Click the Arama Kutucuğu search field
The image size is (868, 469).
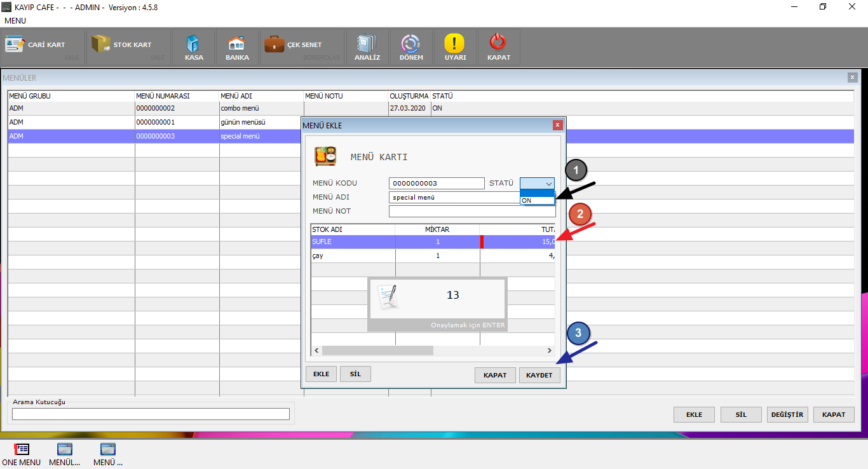tap(151, 414)
